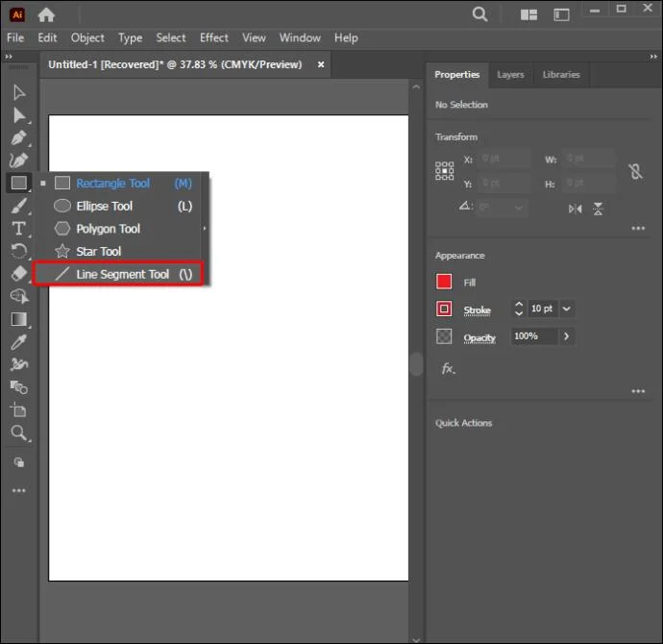Select the Puppet Warp tool
Viewport: 663px width, 644px height.
pos(19,364)
